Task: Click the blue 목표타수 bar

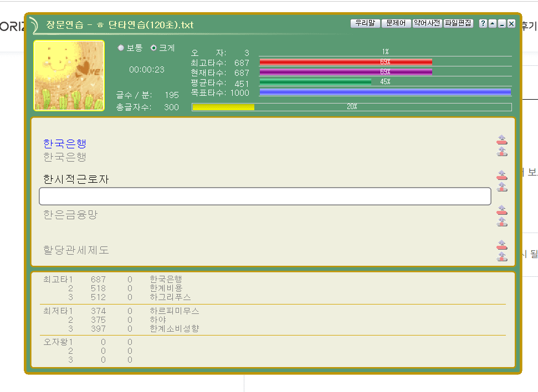Action: 385,92
